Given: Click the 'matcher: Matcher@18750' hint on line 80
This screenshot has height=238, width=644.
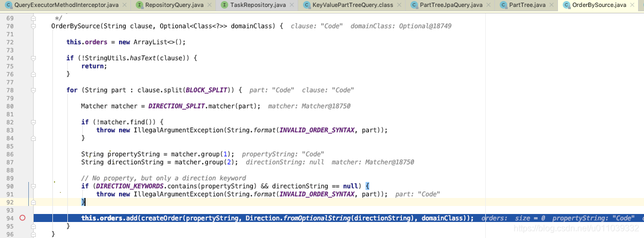Looking at the screenshot, I should [x=309, y=106].
